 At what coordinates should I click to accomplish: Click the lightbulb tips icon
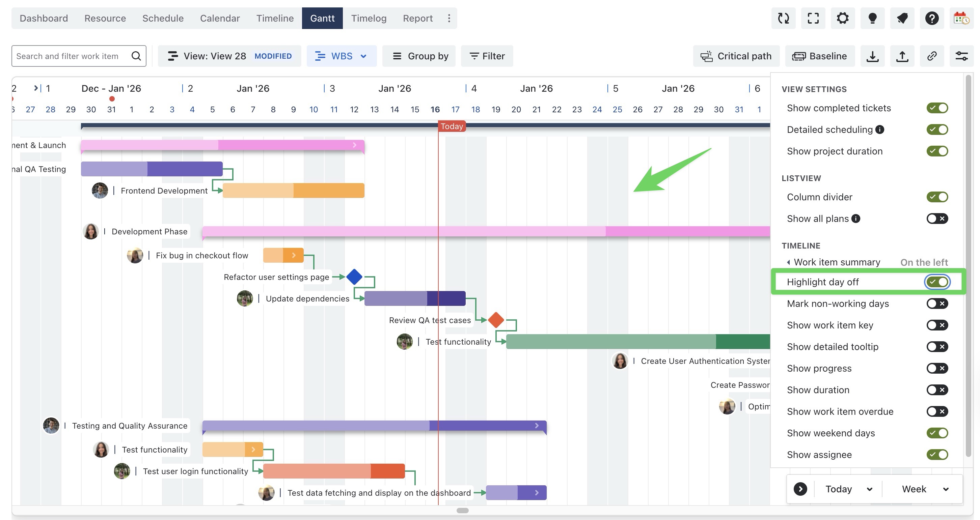click(872, 18)
